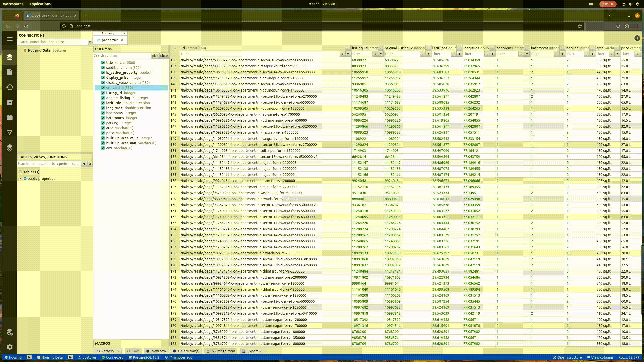Image resolution: width=644 pixels, height=362 pixels.
Task: Open the Applications menu in top bar
Action: click(x=40, y=4)
